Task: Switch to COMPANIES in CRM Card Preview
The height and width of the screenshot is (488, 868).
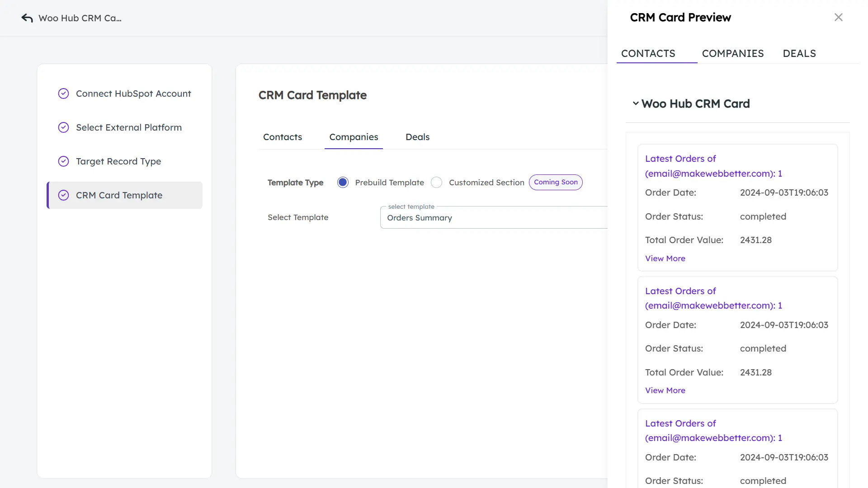Action: click(x=733, y=53)
